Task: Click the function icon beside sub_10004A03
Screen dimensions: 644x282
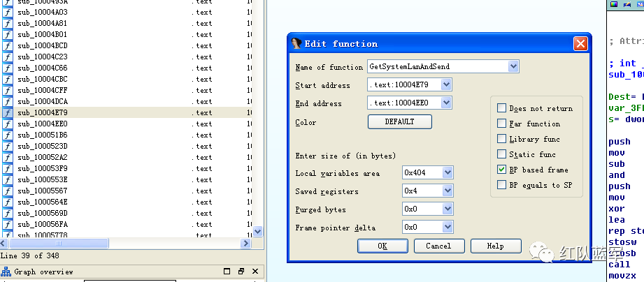Action: 8,13
